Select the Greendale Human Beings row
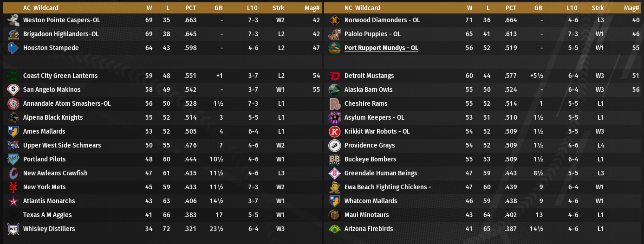This screenshot has width=644, height=244. point(483,173)
